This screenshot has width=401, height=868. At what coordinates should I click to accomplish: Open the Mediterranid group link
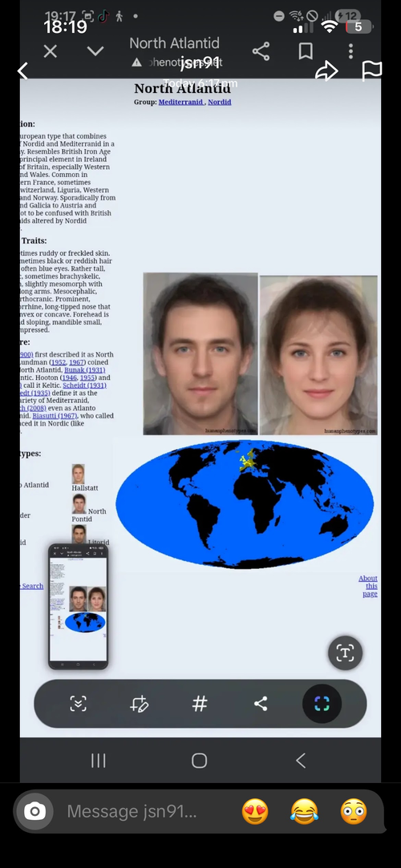(180, 102)
